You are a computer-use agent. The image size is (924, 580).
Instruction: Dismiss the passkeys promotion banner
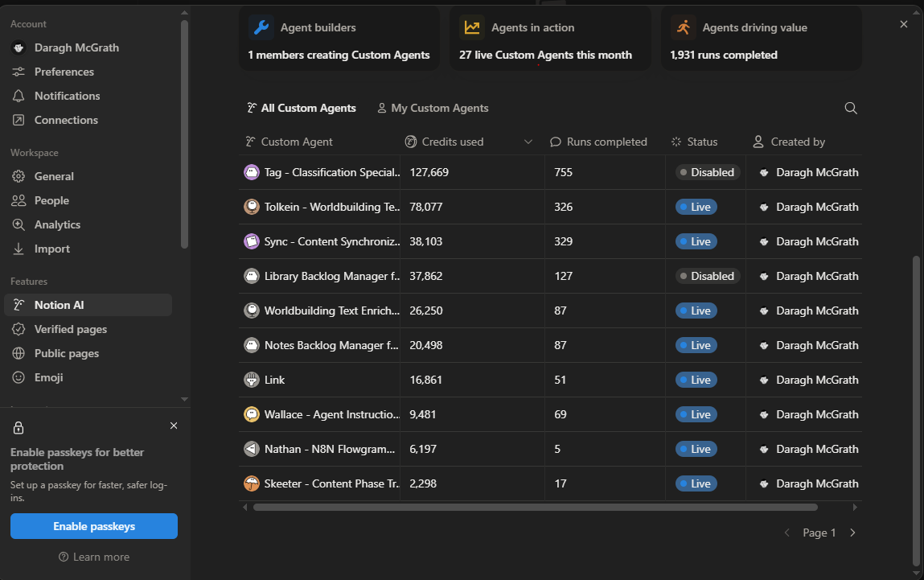pos(174,426)
